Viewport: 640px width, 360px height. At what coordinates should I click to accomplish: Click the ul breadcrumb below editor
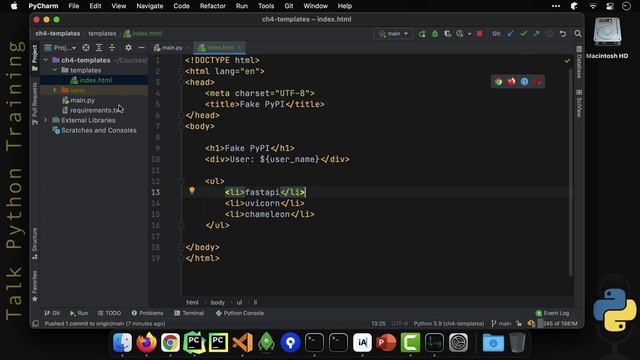click(239, 302)
